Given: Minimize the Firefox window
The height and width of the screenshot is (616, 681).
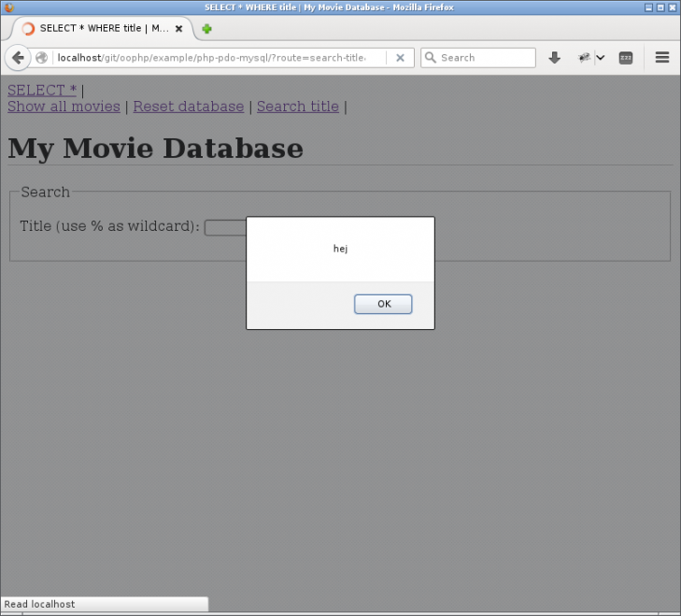Looking at the screenshot, I should tap(649, 7).
